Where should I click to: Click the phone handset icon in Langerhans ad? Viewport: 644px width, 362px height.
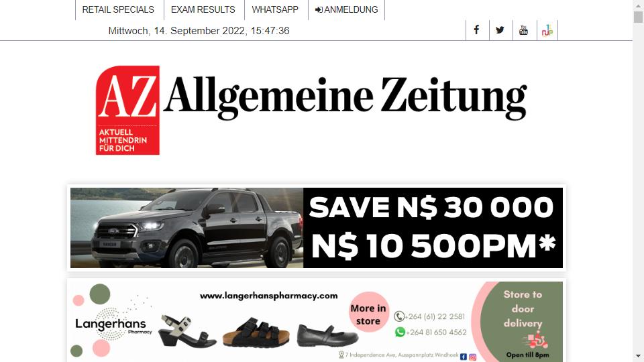tap(398, 316)
